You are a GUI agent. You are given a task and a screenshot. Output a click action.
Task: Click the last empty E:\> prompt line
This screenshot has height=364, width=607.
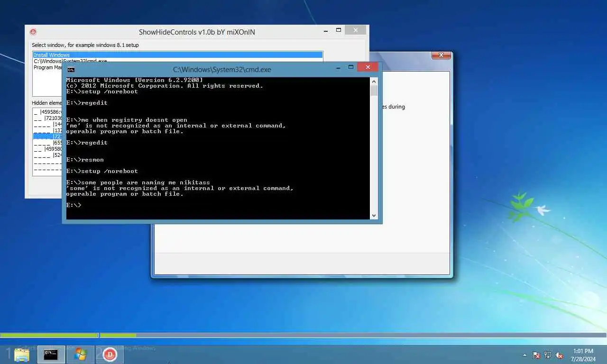point(74,205)
